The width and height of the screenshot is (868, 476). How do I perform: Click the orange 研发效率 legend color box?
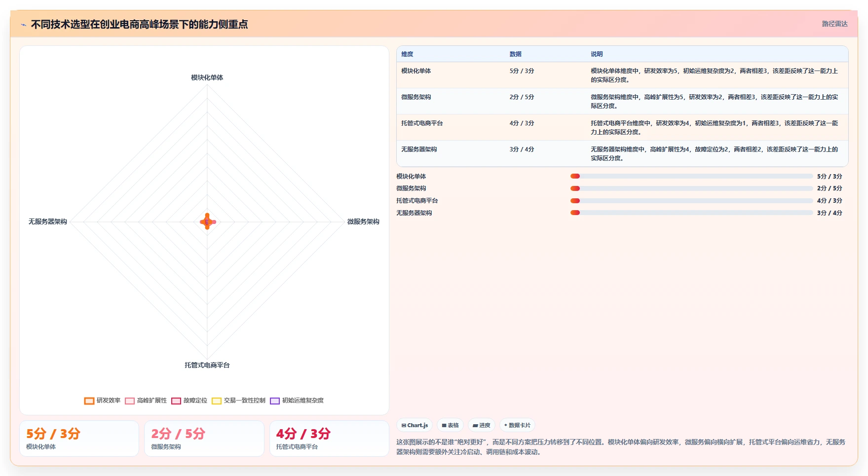point(89,401)
